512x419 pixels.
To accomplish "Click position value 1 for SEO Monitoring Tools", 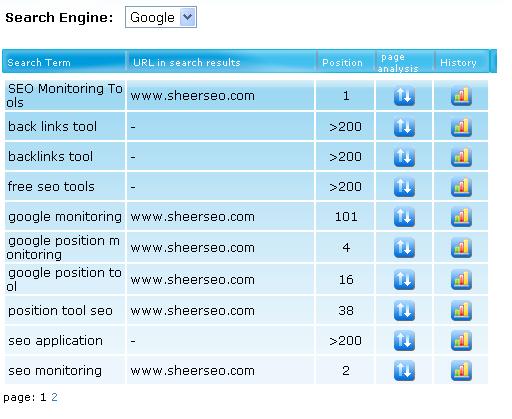I will [x=346, y=96].
